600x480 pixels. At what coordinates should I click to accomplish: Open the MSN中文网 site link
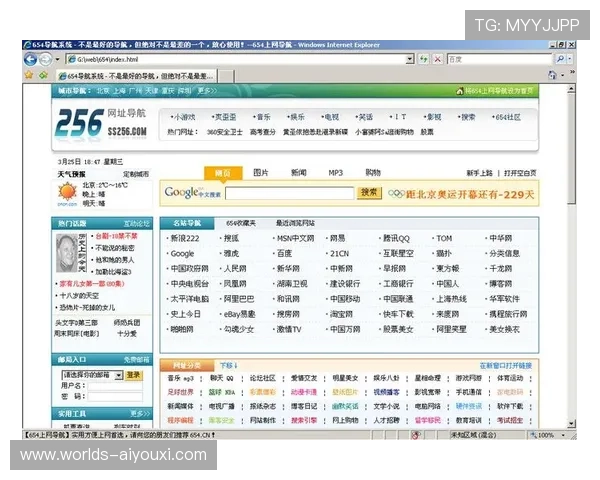tap(295, 238)
